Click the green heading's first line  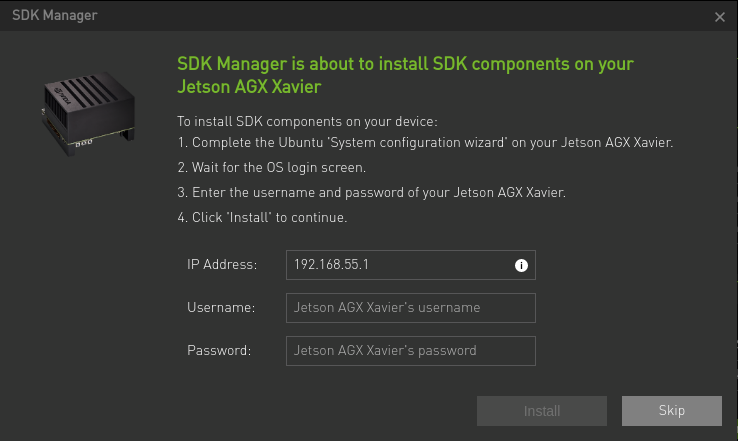tap(405, 64)
